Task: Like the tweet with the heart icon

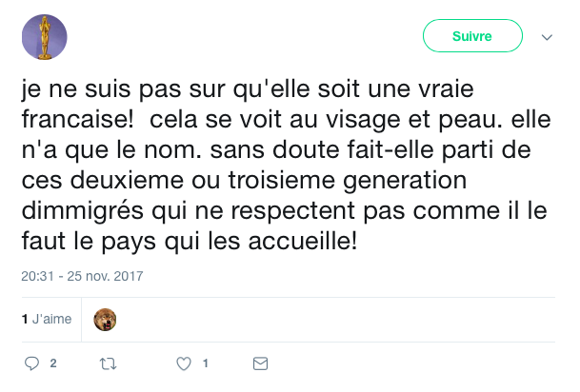Action: coord(184,363)
